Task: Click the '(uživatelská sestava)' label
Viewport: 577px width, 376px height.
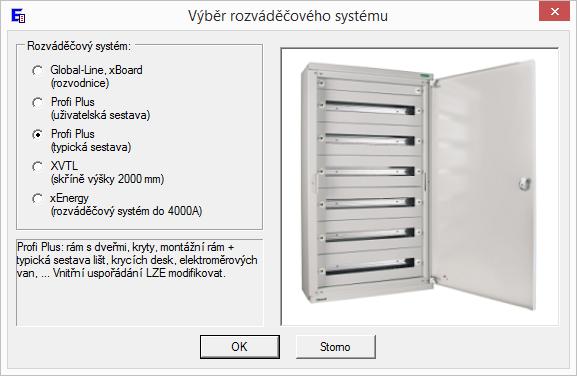Action: [x=100, y=115]
